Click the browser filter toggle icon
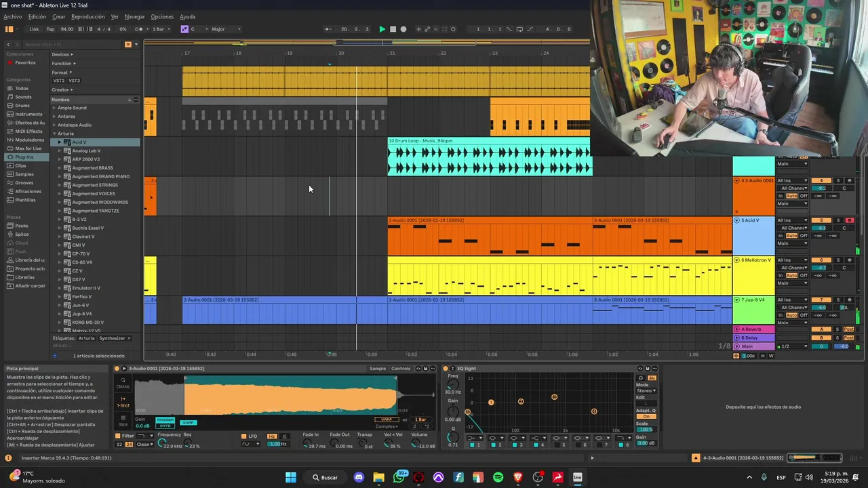 (x=127, y=44)
